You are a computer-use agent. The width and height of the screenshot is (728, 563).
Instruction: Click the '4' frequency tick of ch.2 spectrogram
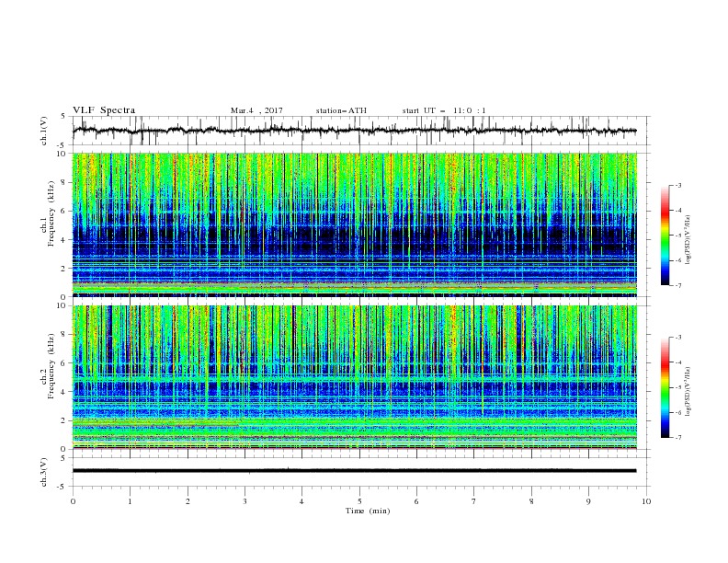[64, 392]
